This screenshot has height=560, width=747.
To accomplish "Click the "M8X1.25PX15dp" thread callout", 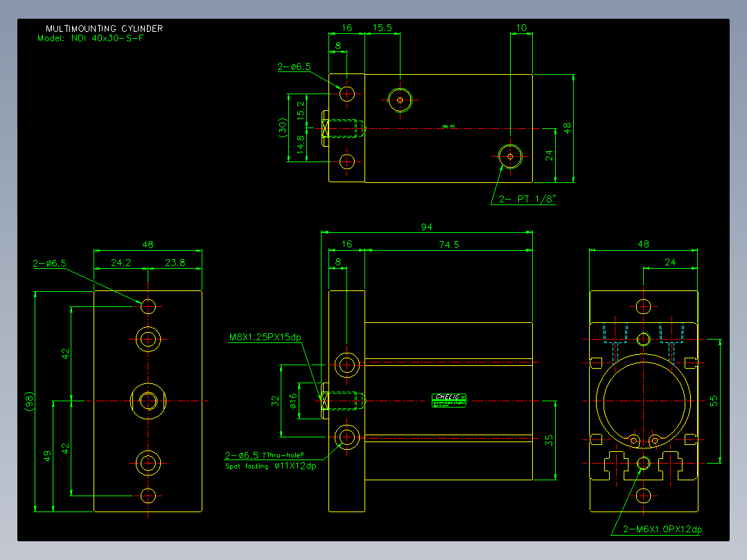I will pos(265,338).
